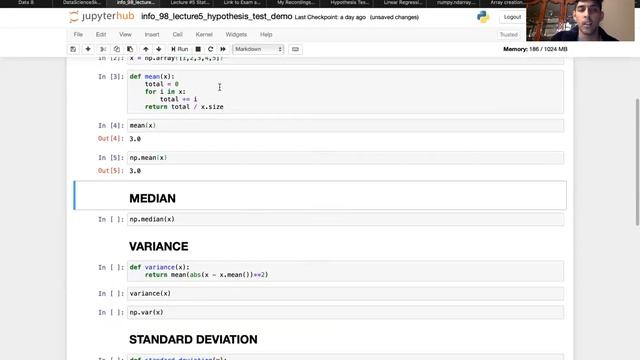The height and width of the screenshot is (360, 640).
Task: Click the Out[5] result 3.0
Action: pyautogui.click(x=135, y=171)
